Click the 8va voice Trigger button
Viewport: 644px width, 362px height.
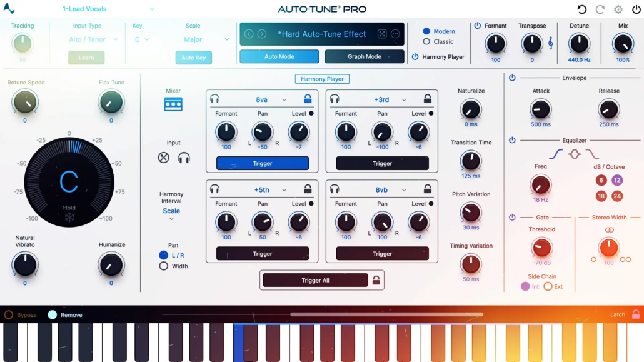[263, 163]
